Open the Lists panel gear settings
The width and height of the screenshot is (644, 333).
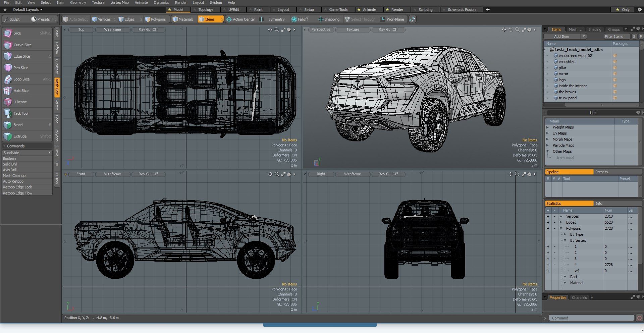tap(638, 113)
